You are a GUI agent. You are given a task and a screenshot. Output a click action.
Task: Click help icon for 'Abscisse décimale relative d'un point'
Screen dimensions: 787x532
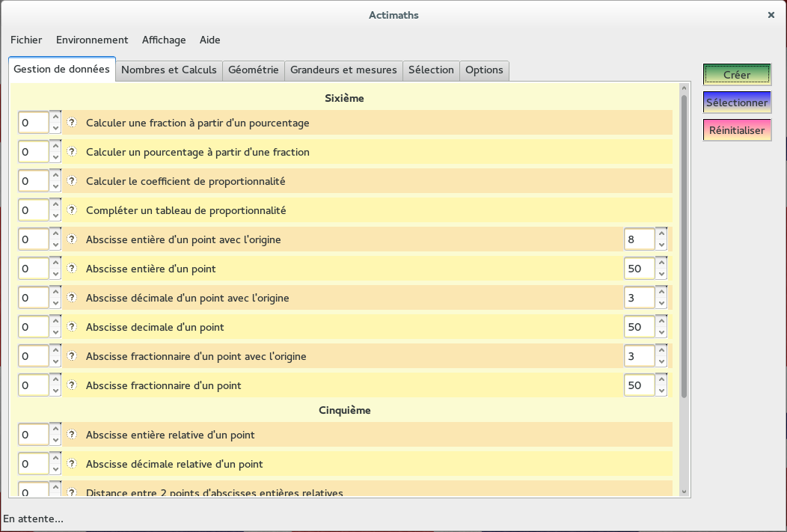point(72,464)
